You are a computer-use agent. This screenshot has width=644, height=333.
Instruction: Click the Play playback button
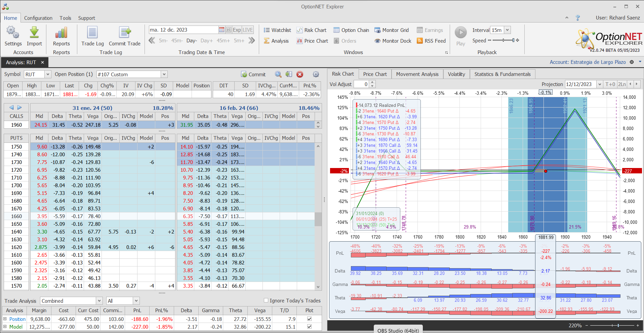click(x=461, y=36)
